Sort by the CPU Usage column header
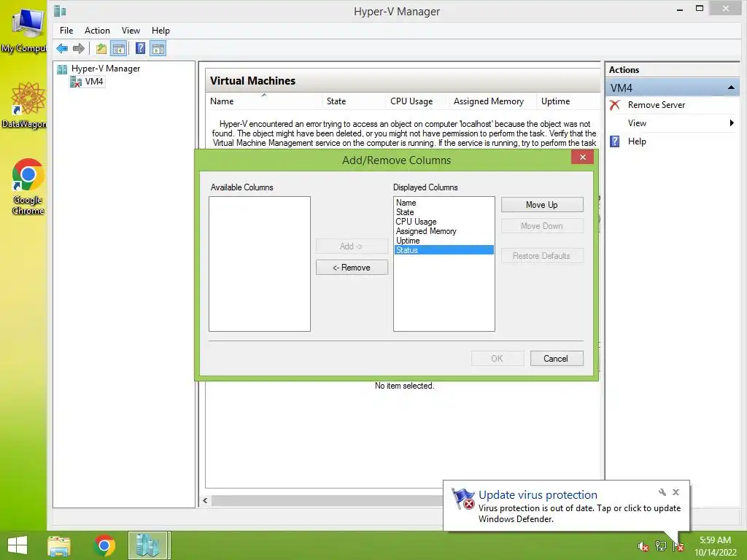The image size is (747, 560). pos(417,101)
